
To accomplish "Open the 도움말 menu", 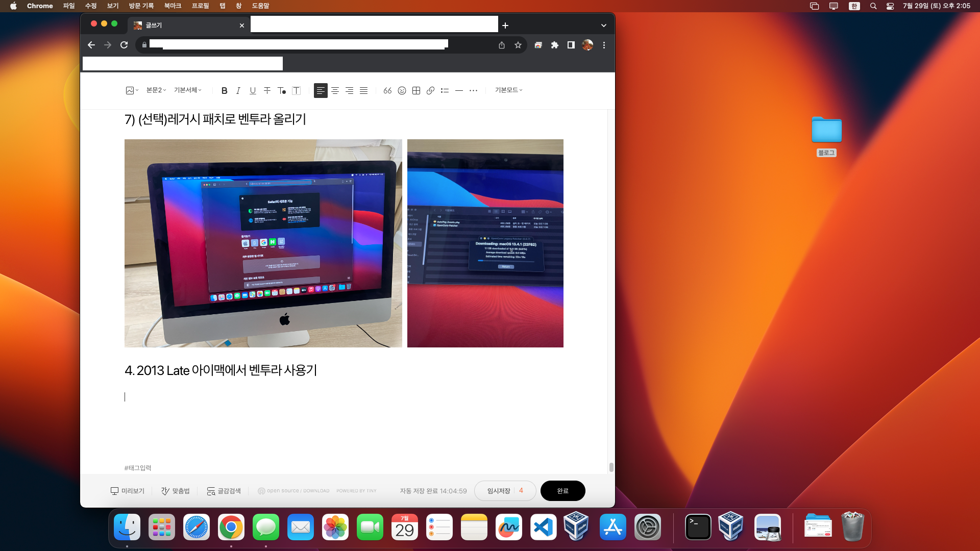I will click(260, 6).
